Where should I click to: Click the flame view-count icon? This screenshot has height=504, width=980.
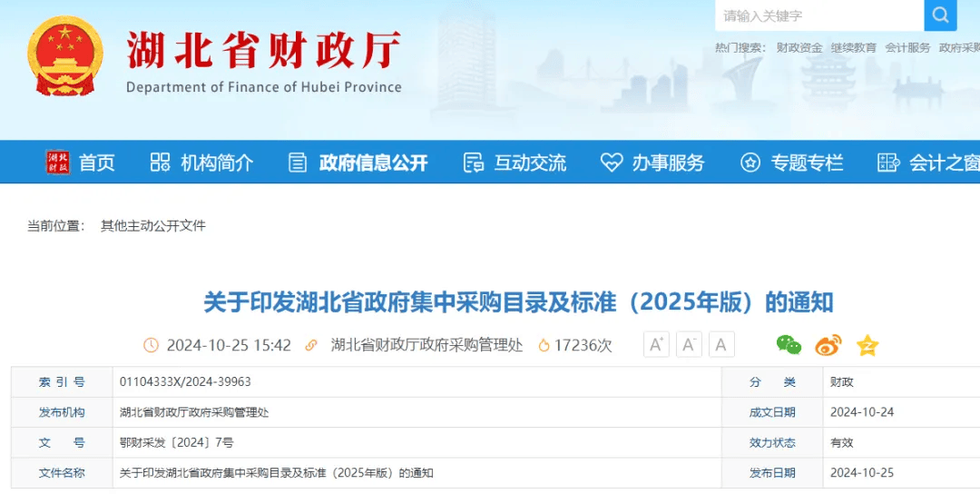coord(544,344)
